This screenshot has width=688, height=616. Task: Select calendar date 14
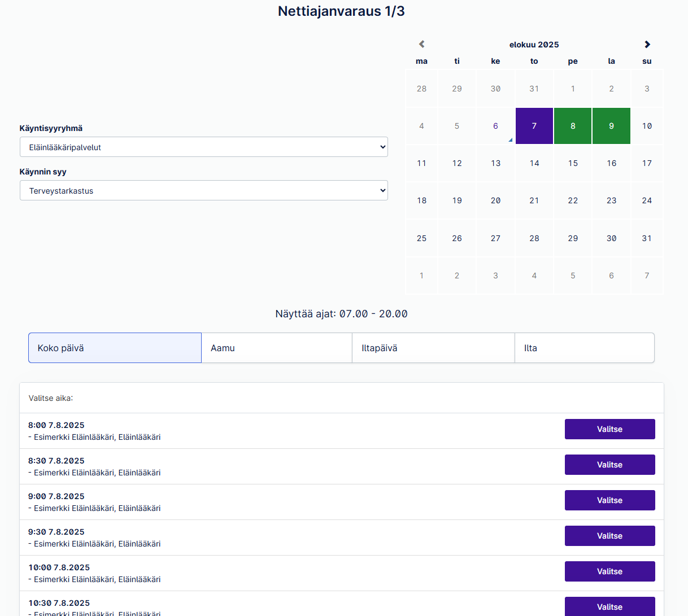point(534,163)
